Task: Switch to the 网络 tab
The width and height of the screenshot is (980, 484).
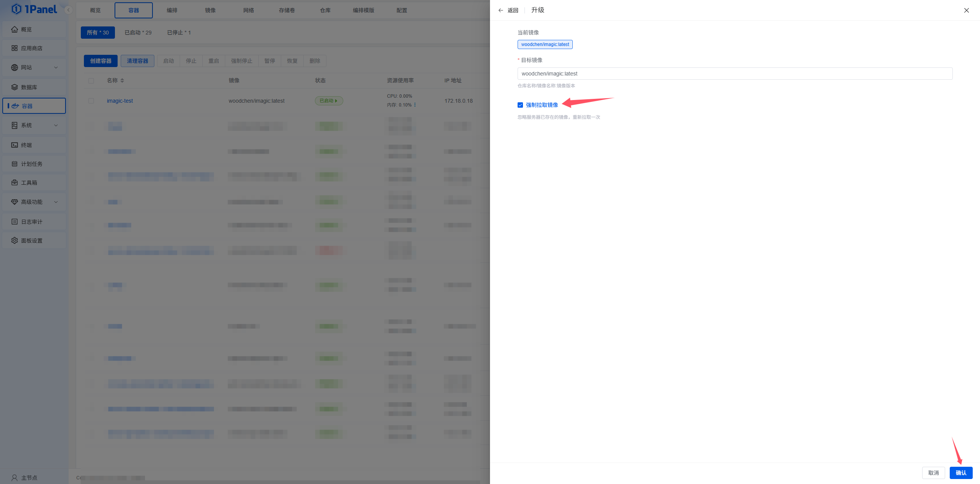Action: [x=249, y=10]
